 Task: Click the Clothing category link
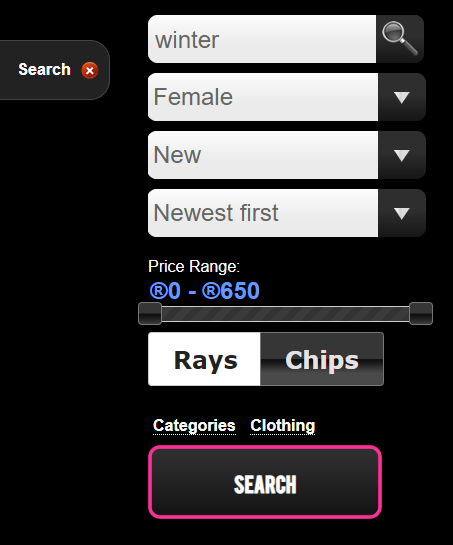click(x=283, y=425)
